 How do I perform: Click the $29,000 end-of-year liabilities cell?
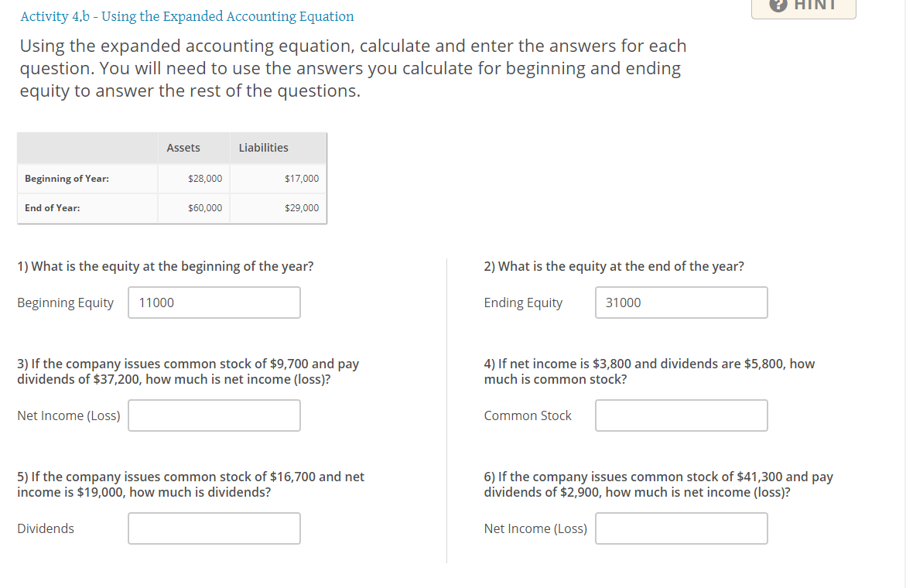coord(301,207)
